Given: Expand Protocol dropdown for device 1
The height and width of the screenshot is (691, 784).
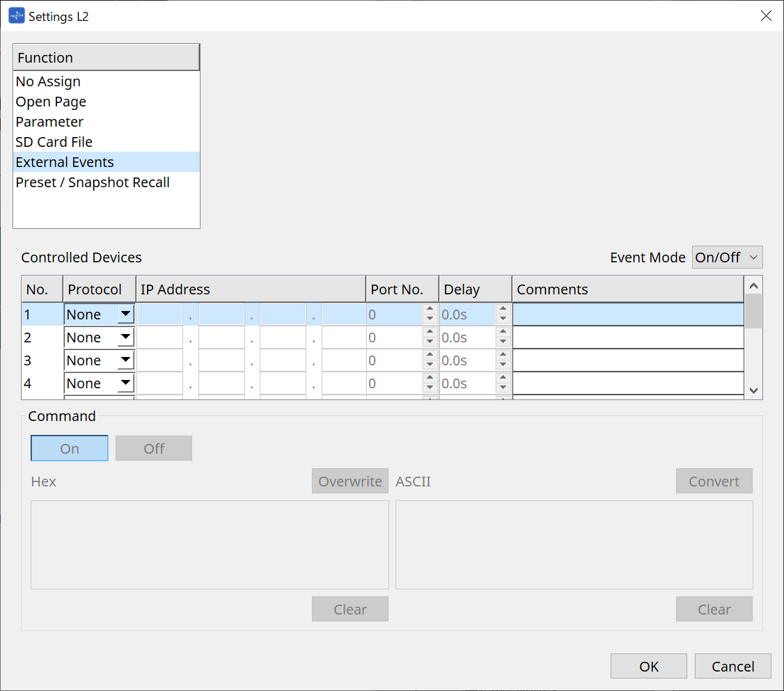Looking at the screenshot, I should (125, 315).
